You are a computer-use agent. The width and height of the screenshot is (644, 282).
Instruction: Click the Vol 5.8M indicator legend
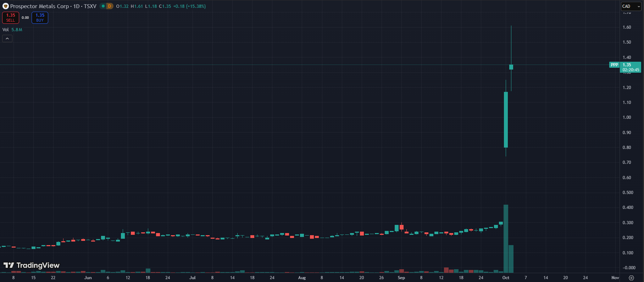coord(12,30)
